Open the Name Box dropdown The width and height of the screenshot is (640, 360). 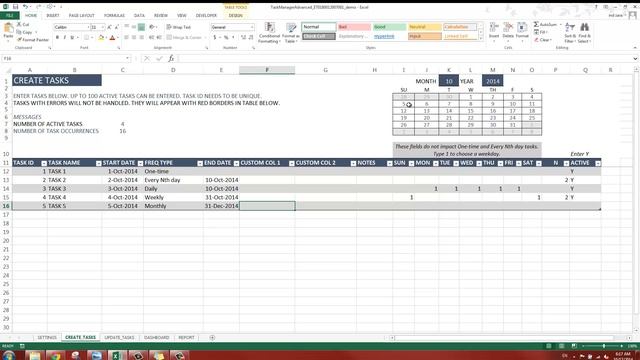pos(128,58)
